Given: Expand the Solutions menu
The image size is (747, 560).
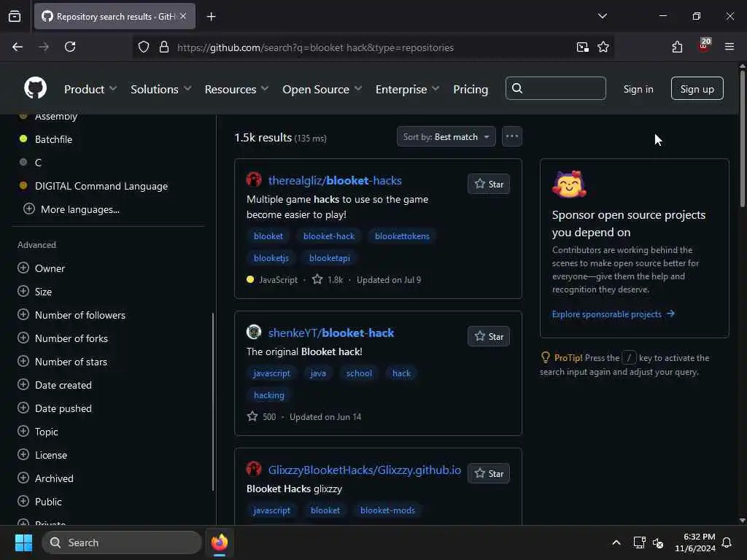Looking at the screenshot, I should (x=161, y=89).
